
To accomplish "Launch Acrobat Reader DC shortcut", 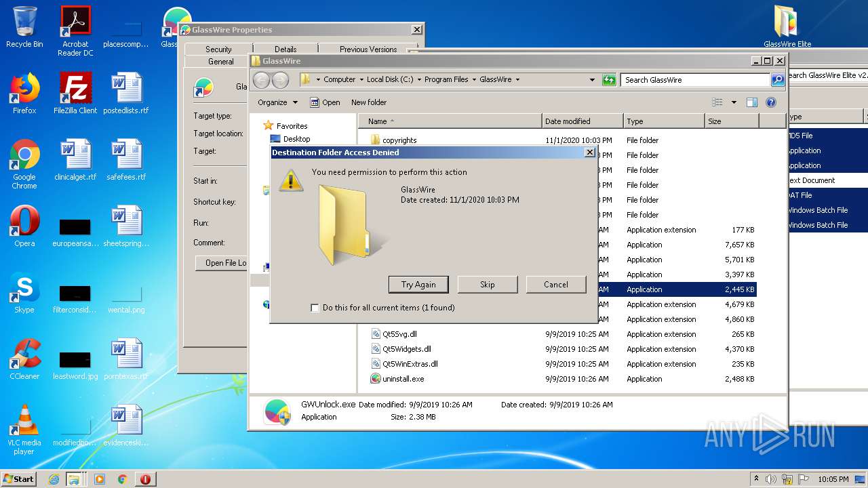I will tap(75, 31).
